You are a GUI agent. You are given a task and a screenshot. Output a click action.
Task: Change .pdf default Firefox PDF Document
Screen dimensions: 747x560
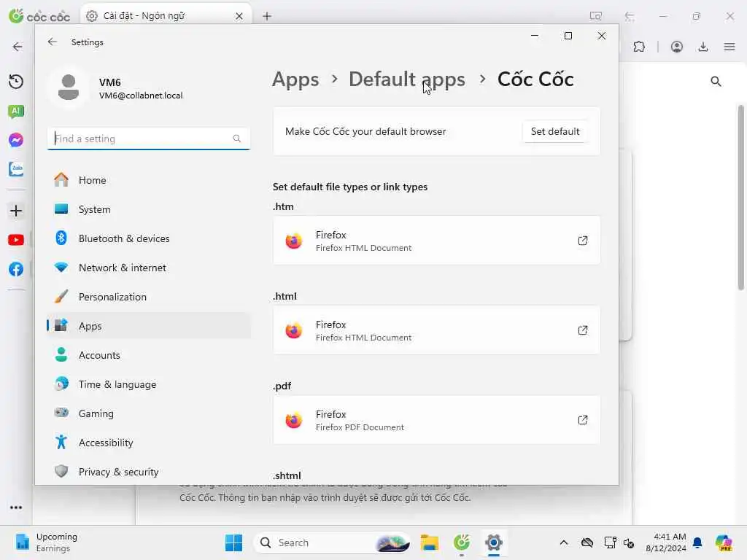click(x=436, y=420)
